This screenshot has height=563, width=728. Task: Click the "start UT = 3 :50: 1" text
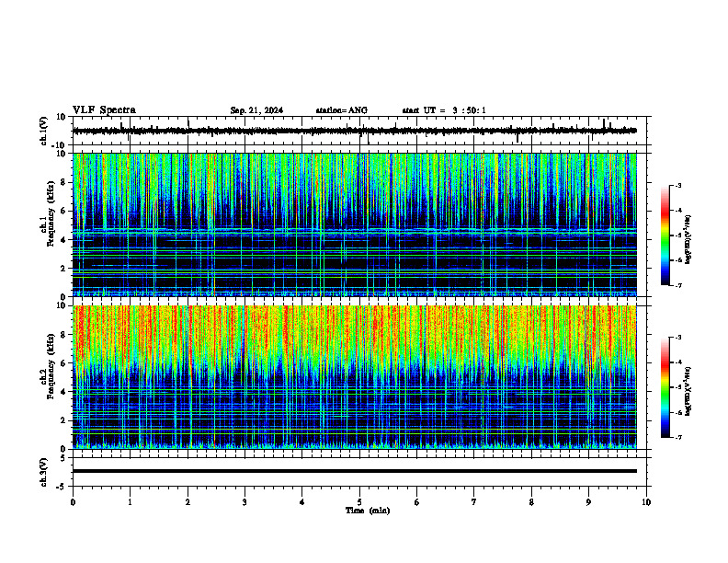pyautogui.click(x=444, y=110)
